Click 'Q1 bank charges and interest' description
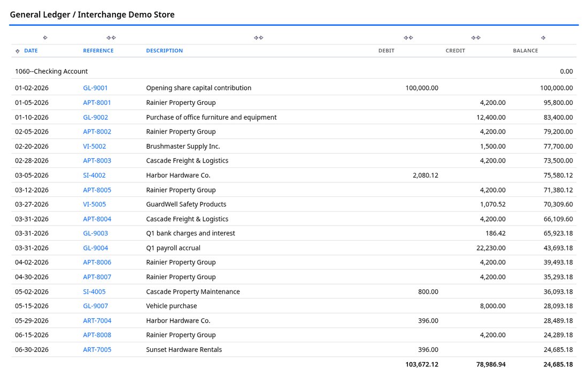 (x=190, y=233)
